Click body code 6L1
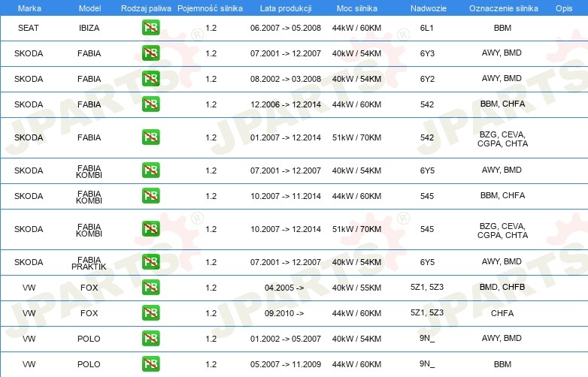 tap(427, 28)
